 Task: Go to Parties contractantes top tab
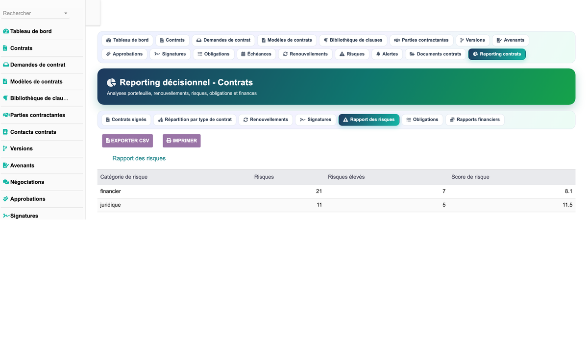click(421, 40)
